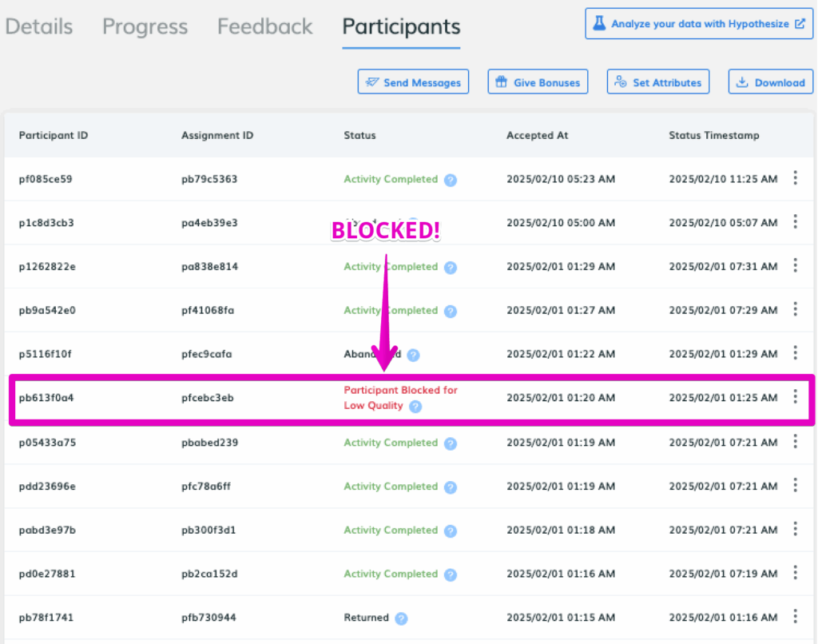Click help icon beside Returned status
The height and width of the screenshot is (644, 818).
(x=401, y=618)
